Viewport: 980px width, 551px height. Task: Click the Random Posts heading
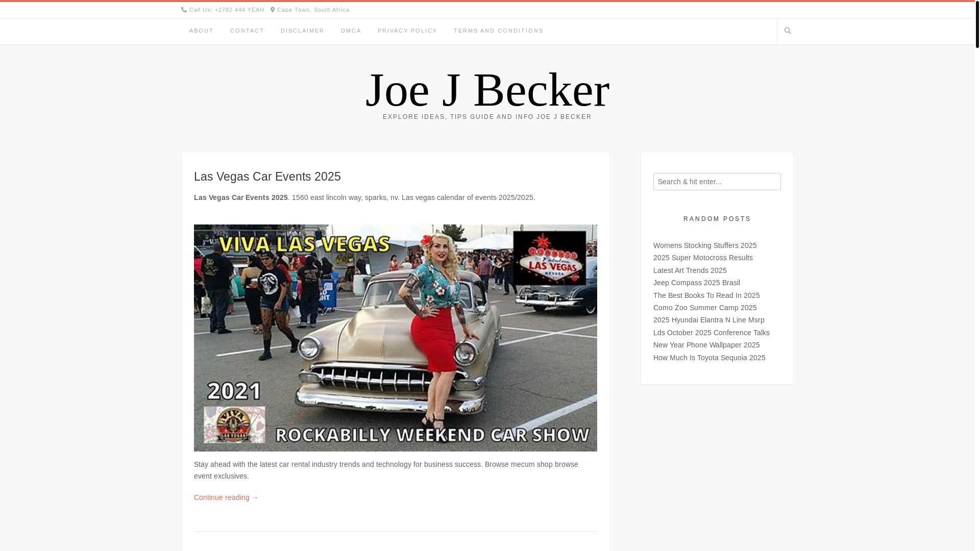pyautogui.click(x=717, y=219)
